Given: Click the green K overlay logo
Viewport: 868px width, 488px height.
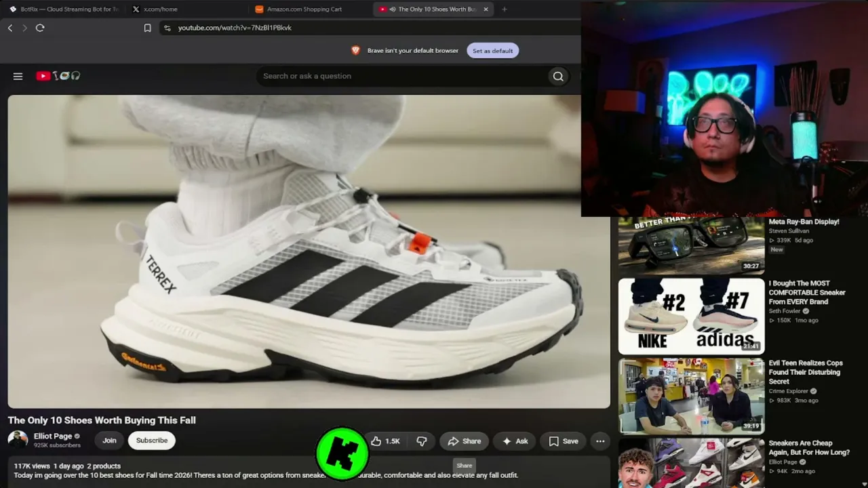Looking at the screenshot, I should 342,453.
